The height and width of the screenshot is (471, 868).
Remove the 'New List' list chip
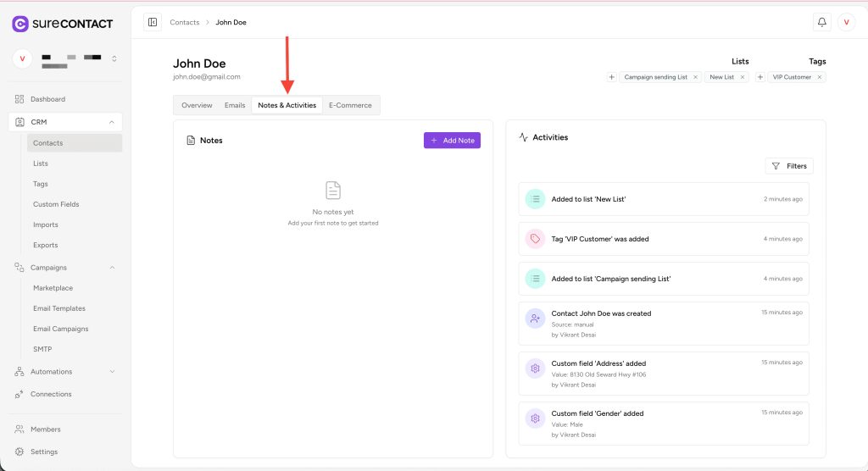(743, 77)
